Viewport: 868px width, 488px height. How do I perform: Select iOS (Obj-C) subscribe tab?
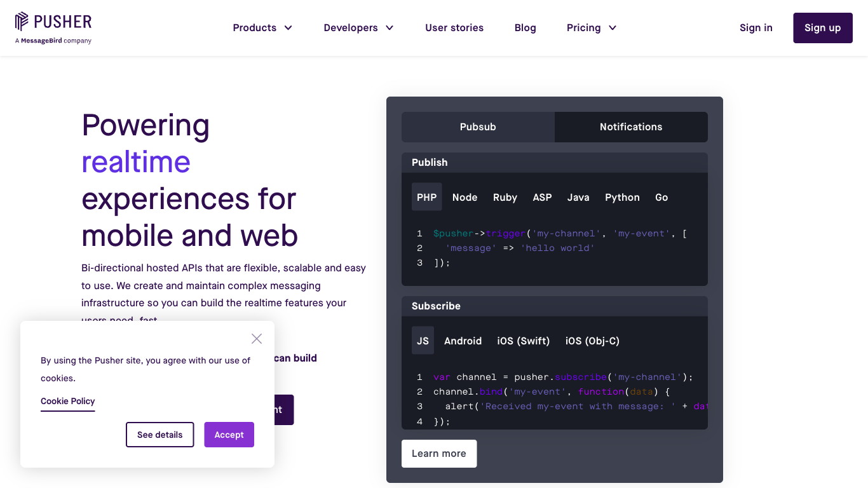tap(592, 341)
